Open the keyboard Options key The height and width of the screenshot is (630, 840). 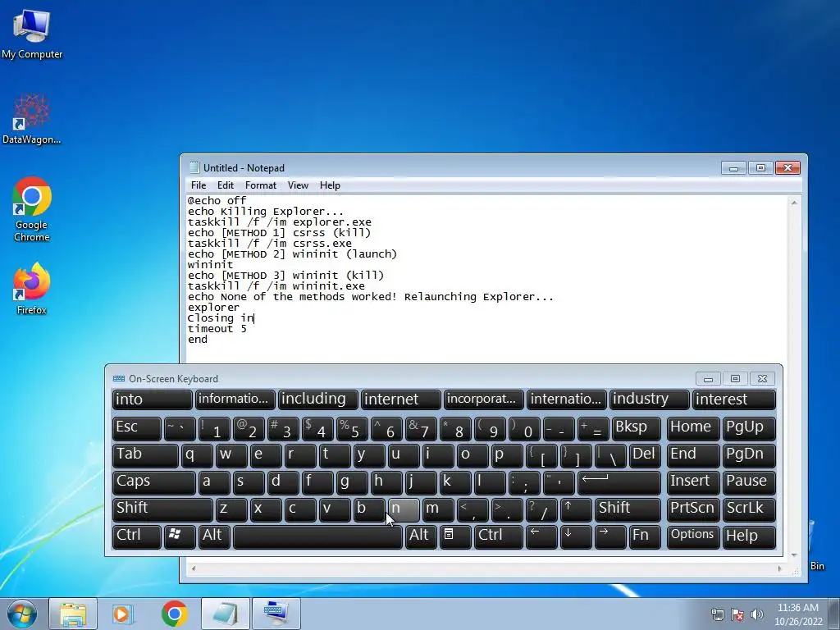coord(692,536)
